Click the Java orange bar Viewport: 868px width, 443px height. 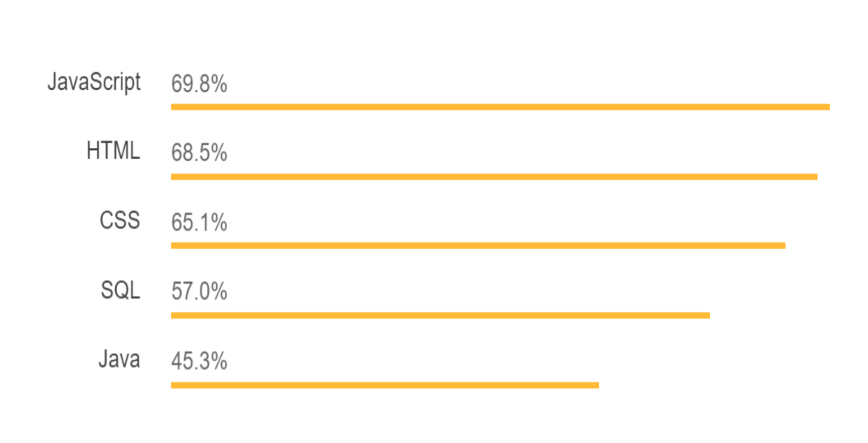click(x=385, y=385)
